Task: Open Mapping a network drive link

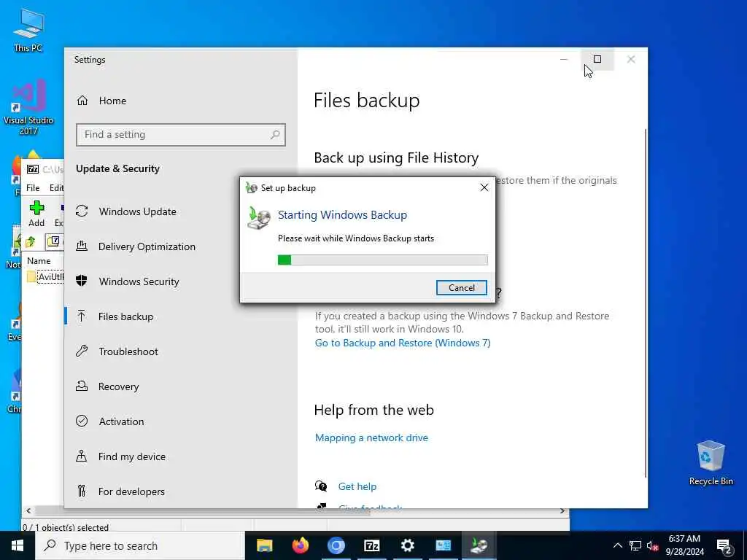Action: (371, 437)
